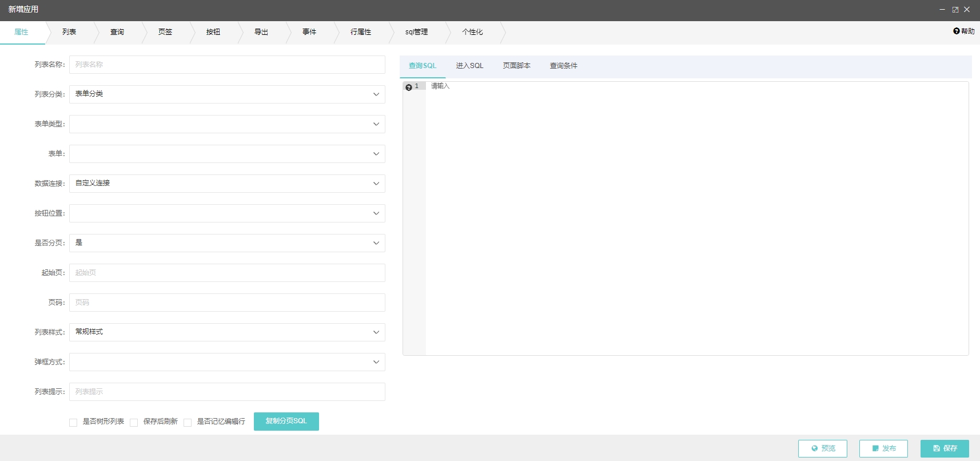Maximize the 新增应用 window
This screenshot has height=461, width=980.
955,10
